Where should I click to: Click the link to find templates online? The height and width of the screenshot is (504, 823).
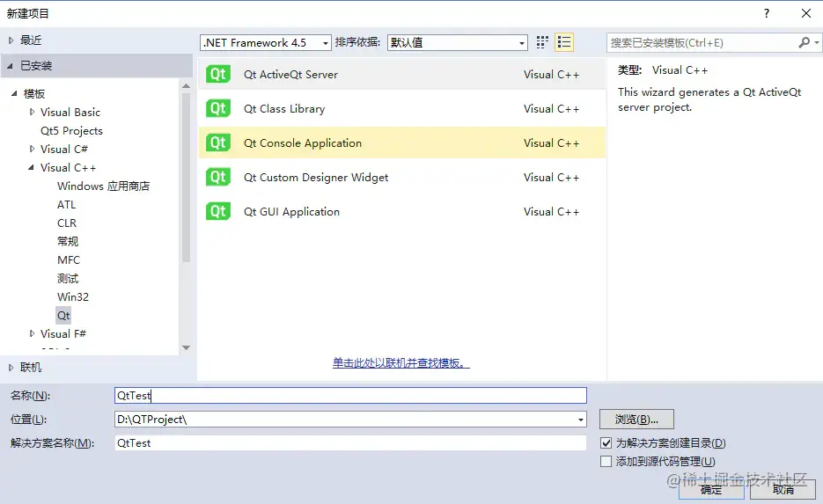(401, 363)
